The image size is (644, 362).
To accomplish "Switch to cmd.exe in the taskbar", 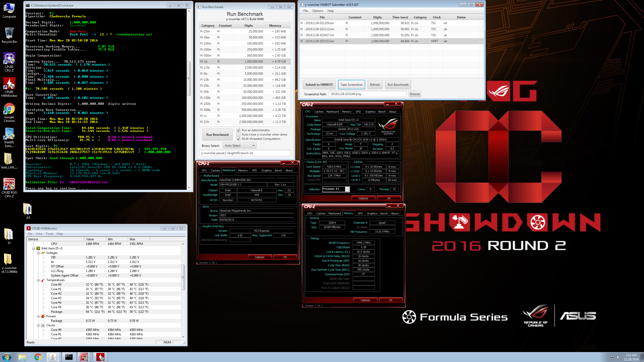I will click(69, 357).
